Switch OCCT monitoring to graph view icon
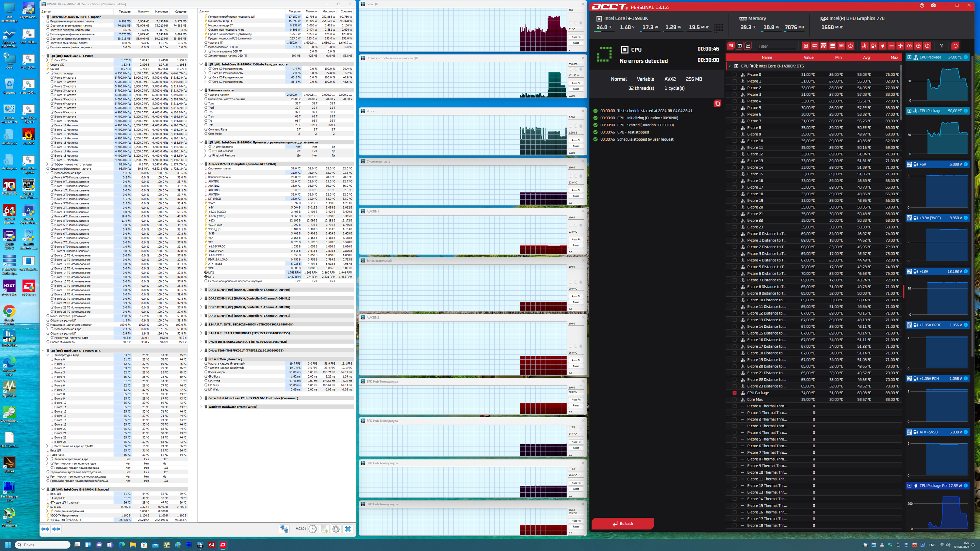The image size is (980, 551). pyautogui.click(x=748, y=46)
